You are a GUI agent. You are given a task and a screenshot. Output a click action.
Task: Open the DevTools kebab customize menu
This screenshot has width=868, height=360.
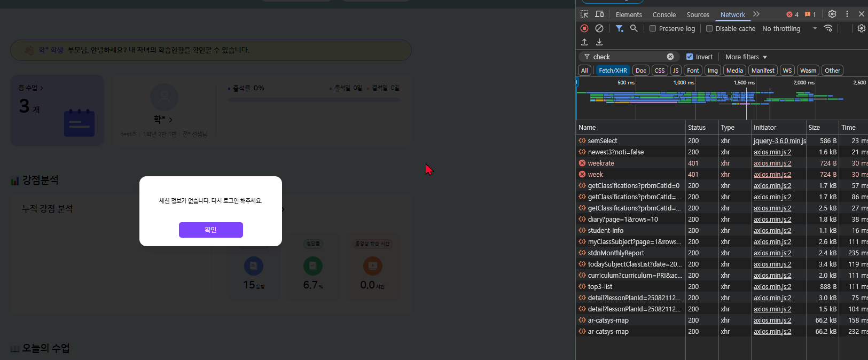847,14
